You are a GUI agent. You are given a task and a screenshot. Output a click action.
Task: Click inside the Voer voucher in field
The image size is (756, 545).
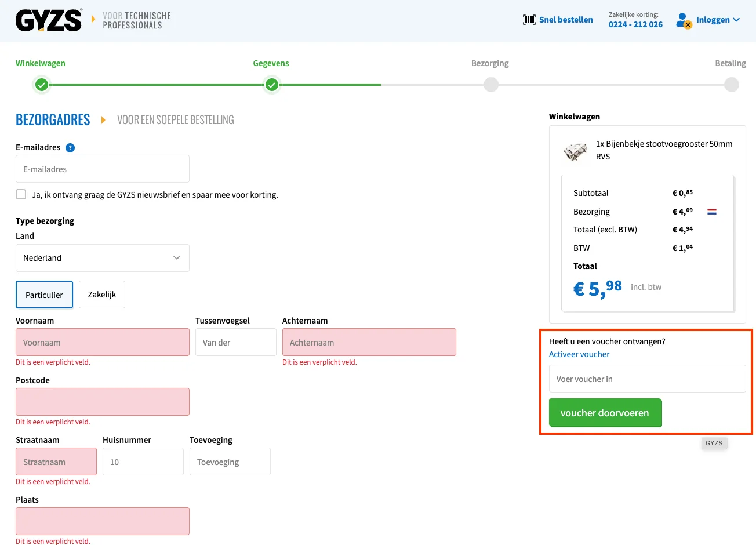pyautogui.click(x=647, y=379)
